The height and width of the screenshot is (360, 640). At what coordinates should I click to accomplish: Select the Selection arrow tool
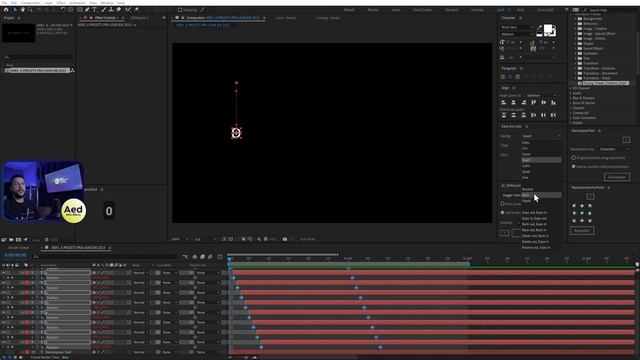coord(15,9)
